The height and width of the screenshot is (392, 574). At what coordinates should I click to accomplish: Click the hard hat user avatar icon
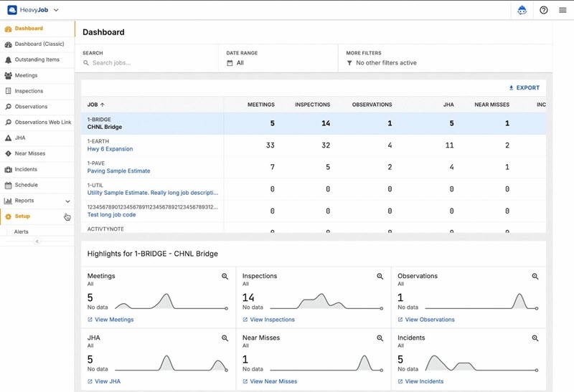click(522, 10)
